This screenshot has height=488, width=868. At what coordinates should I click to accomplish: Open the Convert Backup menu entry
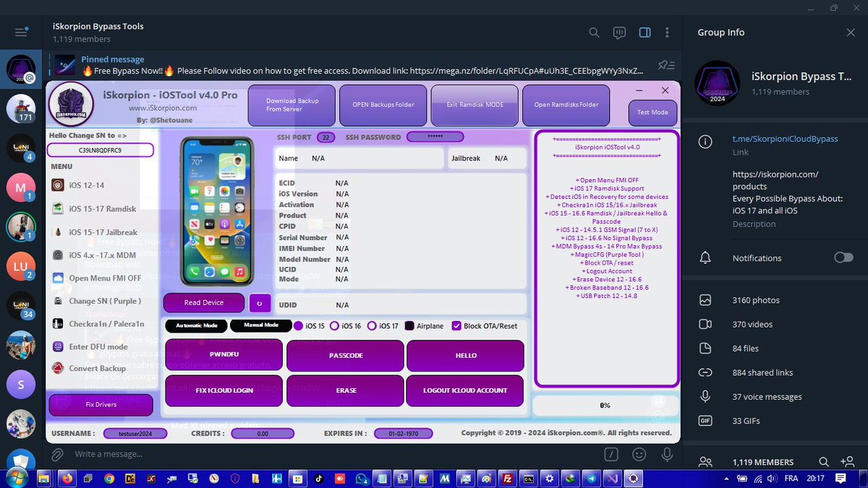[x=89, y=369]
